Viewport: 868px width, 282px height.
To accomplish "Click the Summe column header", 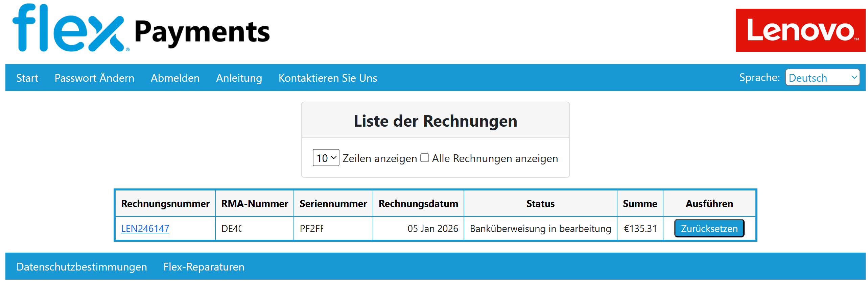I will click(x=640, y=204).
